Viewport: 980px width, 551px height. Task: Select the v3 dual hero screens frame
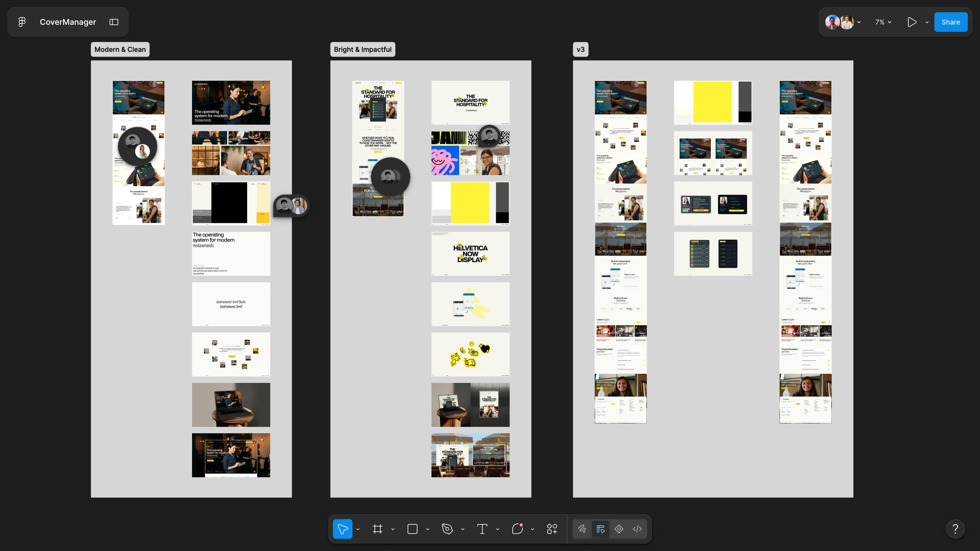(x=713, y=153)
